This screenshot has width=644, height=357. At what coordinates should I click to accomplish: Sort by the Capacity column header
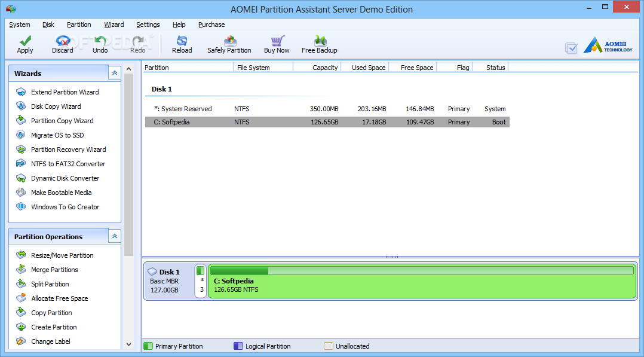[317, 68]
